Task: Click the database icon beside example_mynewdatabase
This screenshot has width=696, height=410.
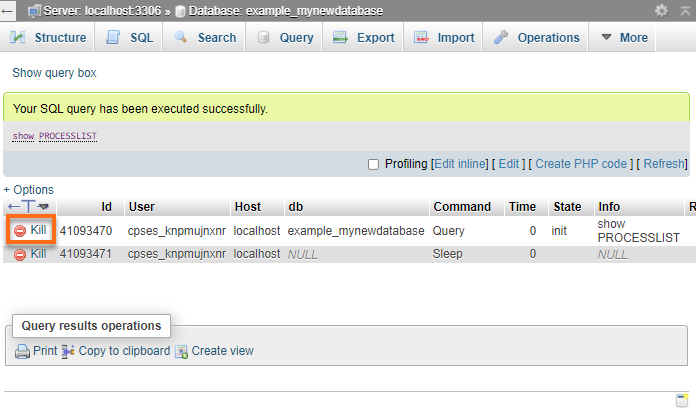Action: tap(180, 11)
